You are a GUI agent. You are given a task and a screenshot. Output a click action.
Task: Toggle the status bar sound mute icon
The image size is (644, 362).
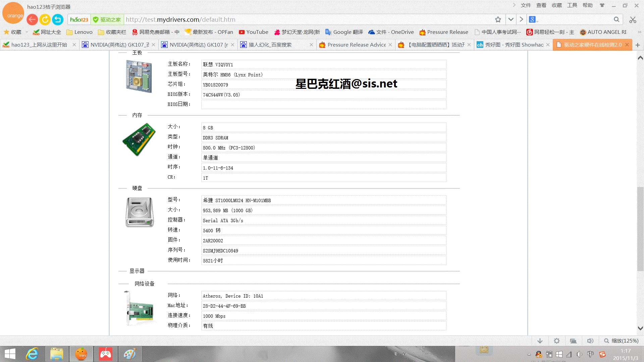590,341
